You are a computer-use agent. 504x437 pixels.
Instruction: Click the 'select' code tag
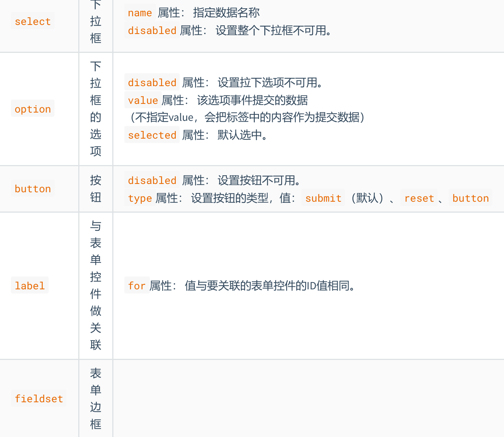[x=33, y=22]
